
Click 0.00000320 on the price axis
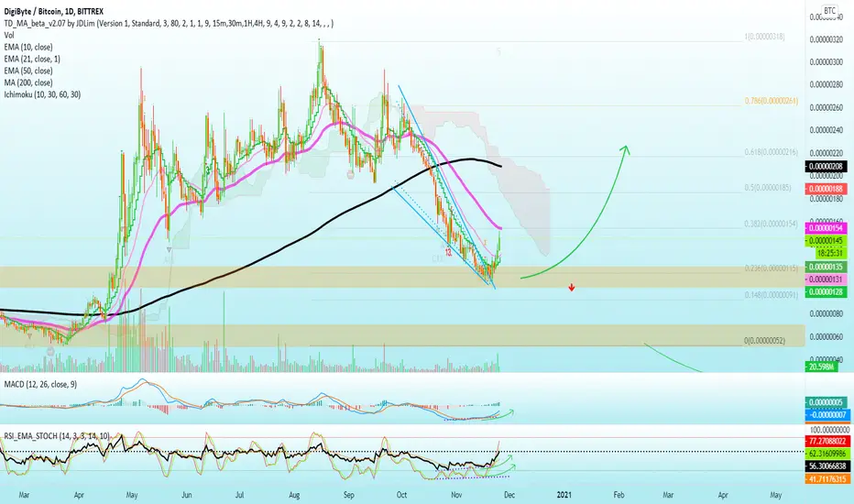pyautogui.click(x=827, y=39)
